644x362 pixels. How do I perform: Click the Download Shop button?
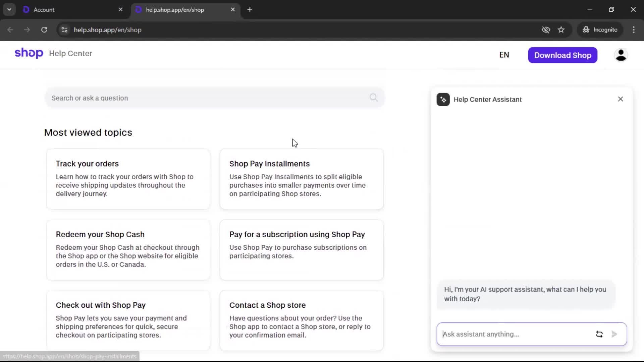coord(562,55)
